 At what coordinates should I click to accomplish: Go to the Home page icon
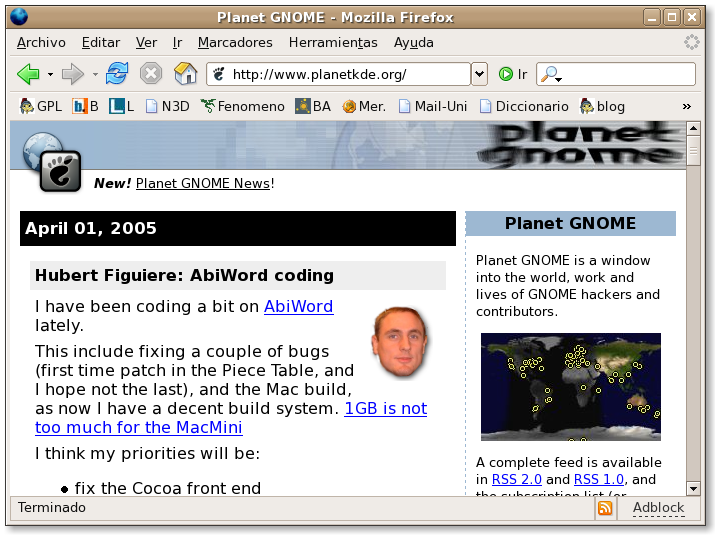pos(186,73)
